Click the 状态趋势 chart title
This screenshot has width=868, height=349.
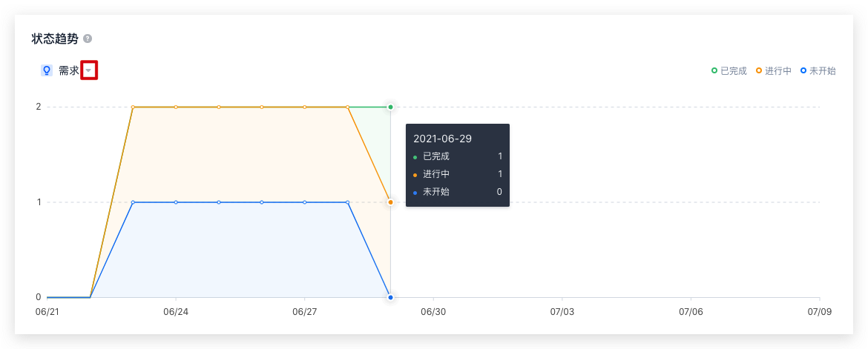pos(55,39)
